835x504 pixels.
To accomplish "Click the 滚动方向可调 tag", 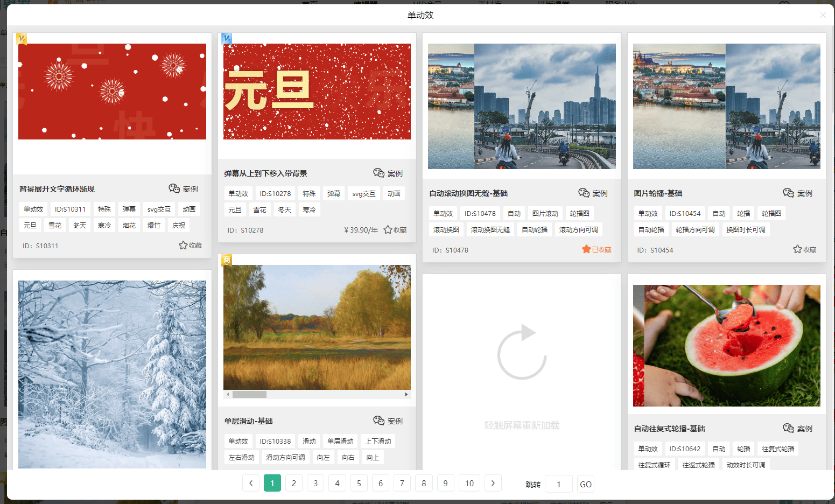I will click(x=579, y=229).
